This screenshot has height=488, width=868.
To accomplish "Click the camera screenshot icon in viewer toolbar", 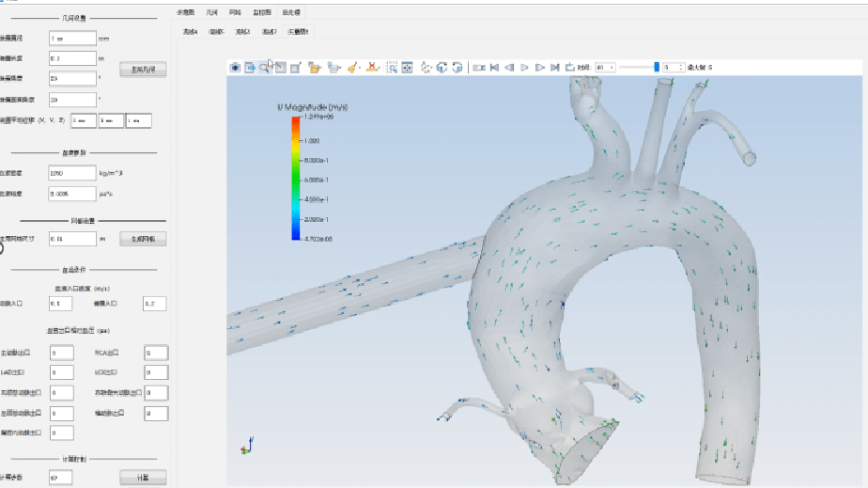I will tap(235, 68).
